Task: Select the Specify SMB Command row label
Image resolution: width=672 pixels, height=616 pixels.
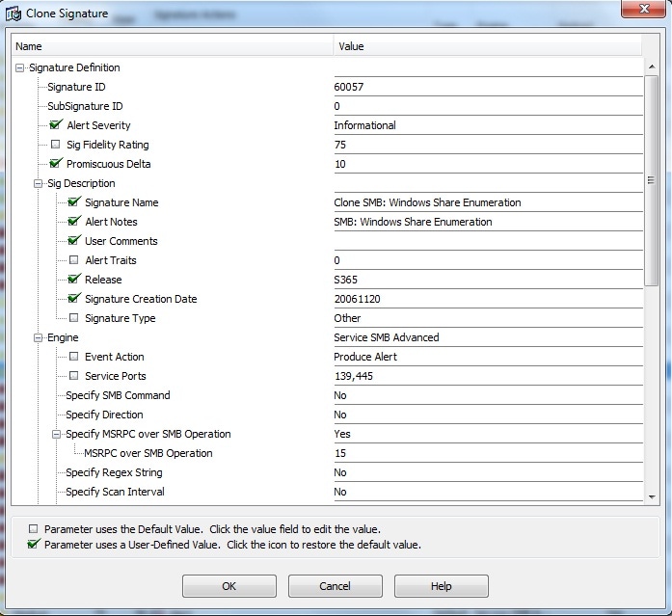Action: tap(118, 395)
